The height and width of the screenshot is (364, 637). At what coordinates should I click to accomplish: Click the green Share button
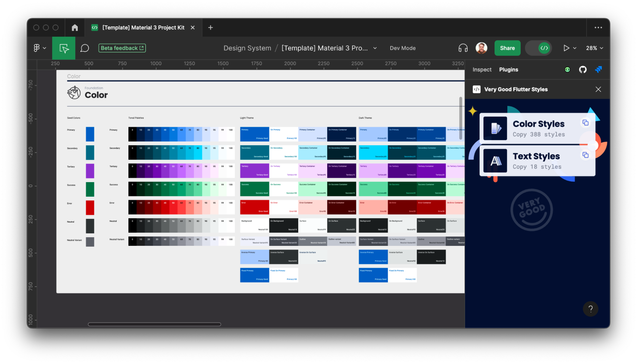coord(507,48)
